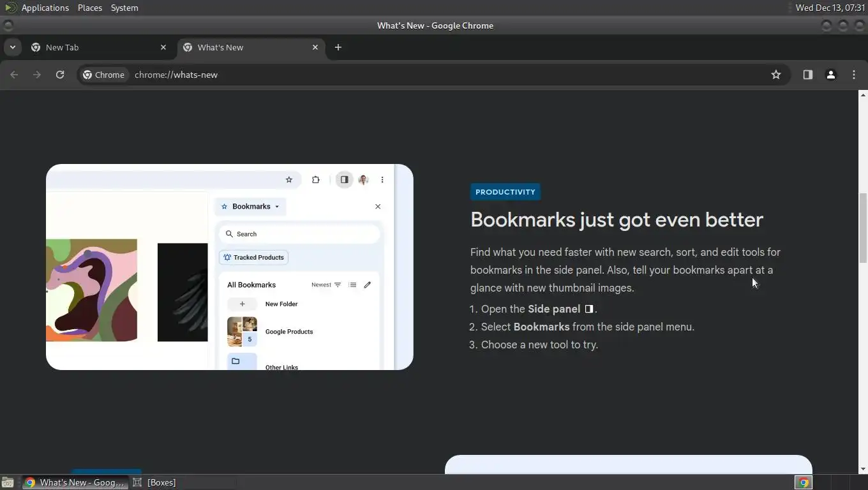Click the Chrome icon in the bottom-panel tray
This screenshot has width=868, height=490.
804,482
